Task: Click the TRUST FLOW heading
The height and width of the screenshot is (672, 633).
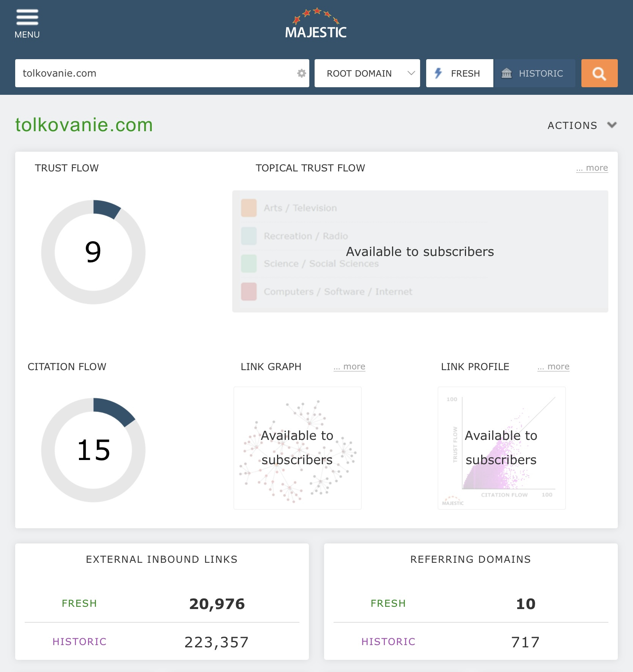Action: click(x=67, y=168)
